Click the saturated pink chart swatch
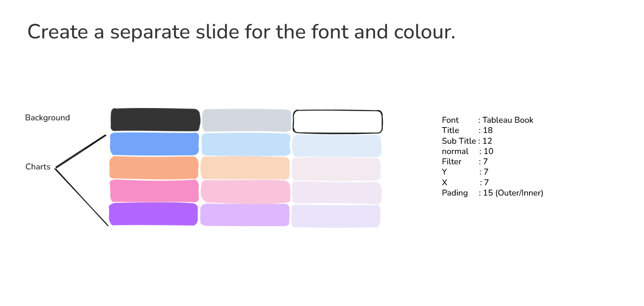Image resolution: width=644 pixels, height=306 pixels. pos(154,191)
